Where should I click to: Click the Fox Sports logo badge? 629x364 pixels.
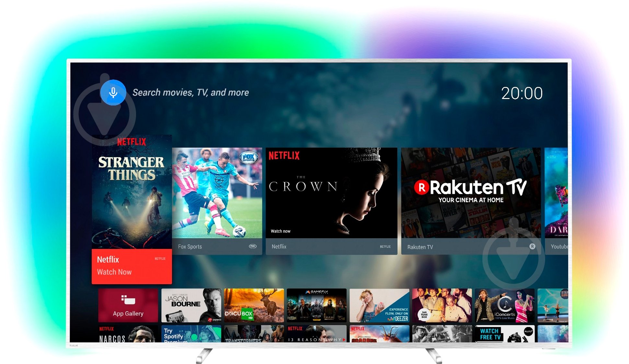[248, 158]
